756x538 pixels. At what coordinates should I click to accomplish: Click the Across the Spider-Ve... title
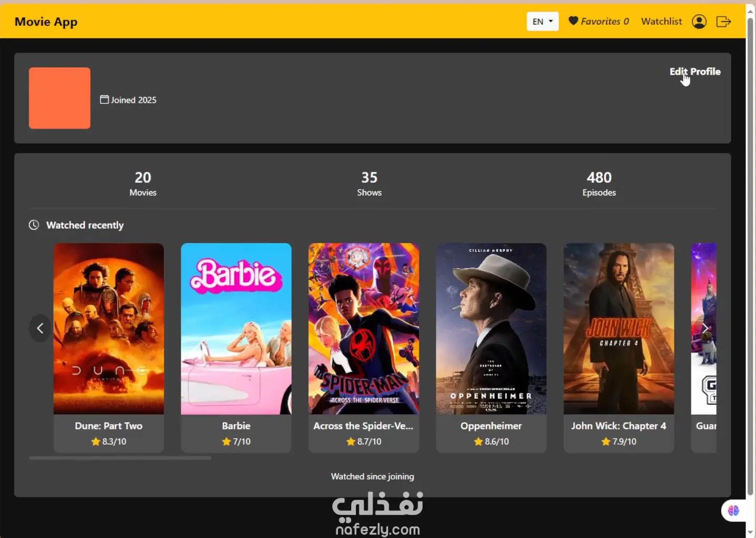click(363, 426)
